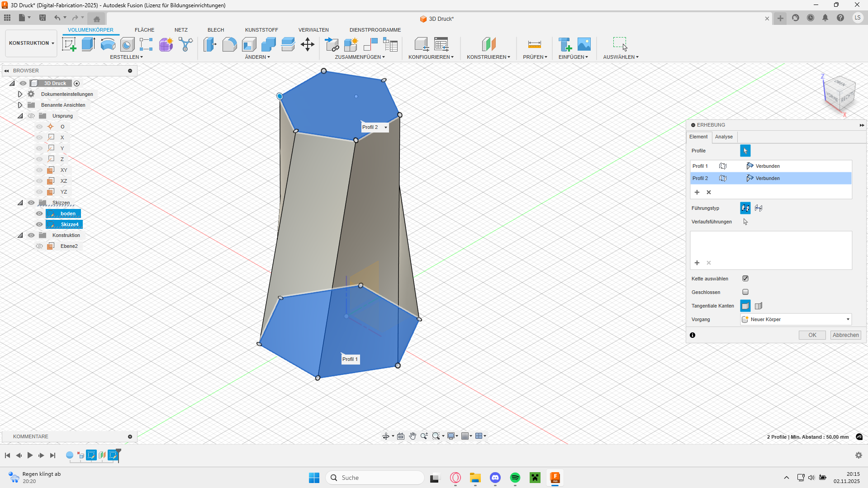Select the Fillet tool icon
Screen dimensions: 868x488
pos(229,44)
